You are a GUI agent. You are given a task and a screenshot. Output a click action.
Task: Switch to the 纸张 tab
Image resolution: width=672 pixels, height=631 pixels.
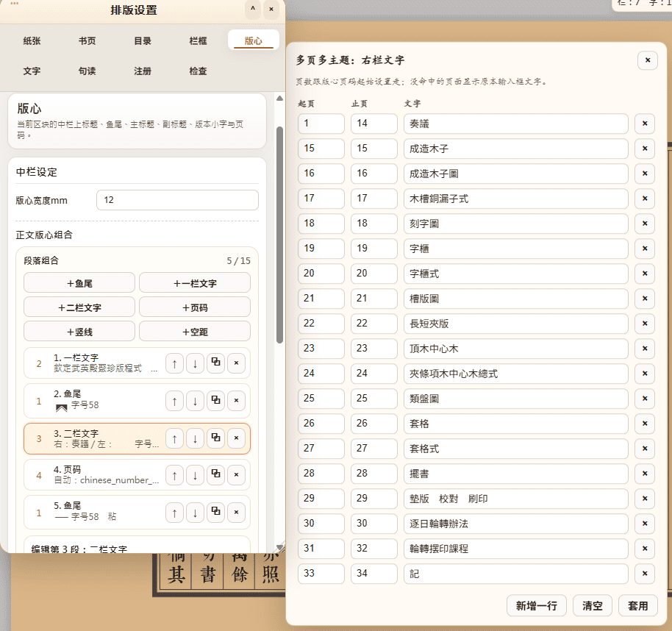pos(32,40)
